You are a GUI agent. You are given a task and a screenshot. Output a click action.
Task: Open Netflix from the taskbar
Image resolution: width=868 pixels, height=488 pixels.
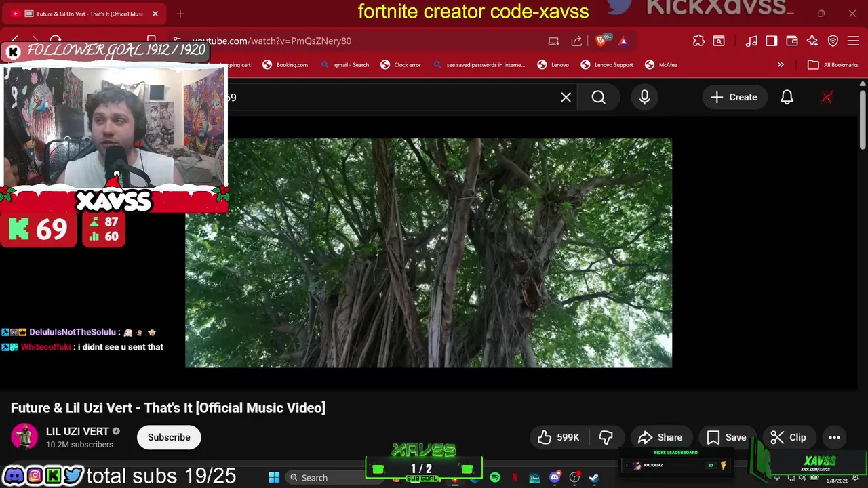[x=515, y=478]
